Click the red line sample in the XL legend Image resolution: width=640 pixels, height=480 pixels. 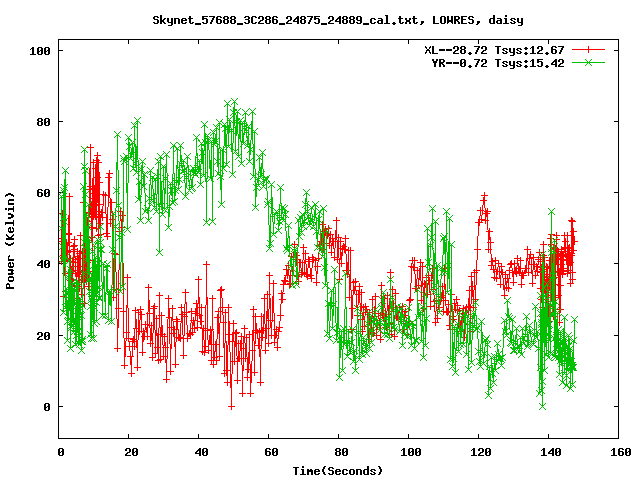pyautogui.click(x=590, y=49)
